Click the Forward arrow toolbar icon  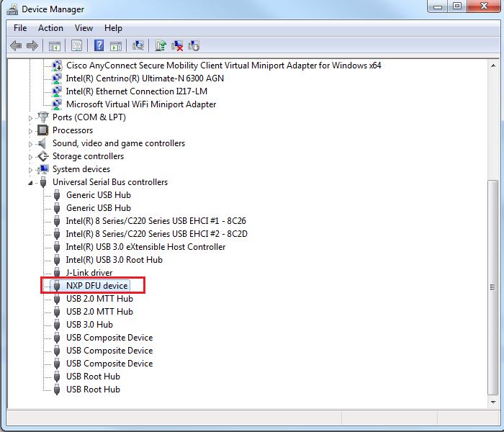pyautogui.click(x=32, y=45)
